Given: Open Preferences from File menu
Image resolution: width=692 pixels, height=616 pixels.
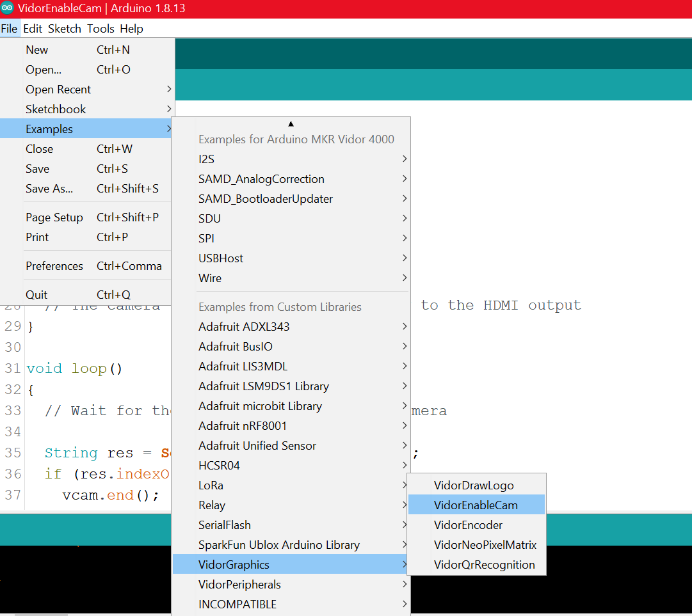Looking at the screenshot, I should click(86, 266).
